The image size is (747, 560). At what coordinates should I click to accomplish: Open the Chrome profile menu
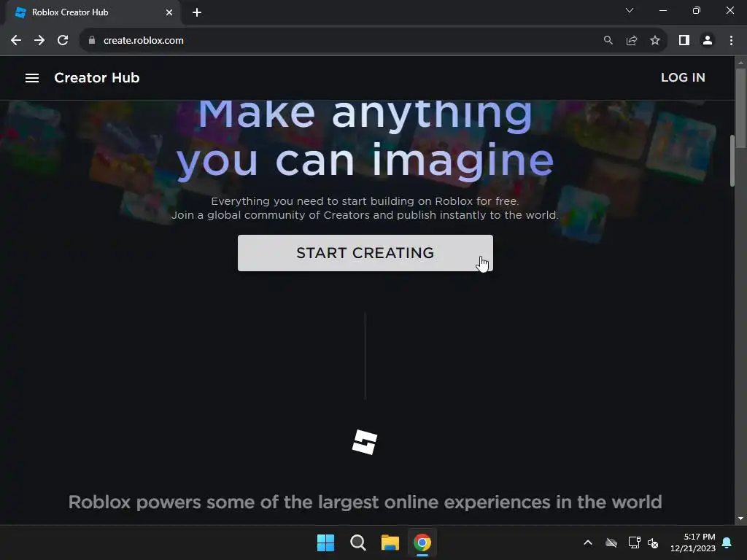(708, 41)
